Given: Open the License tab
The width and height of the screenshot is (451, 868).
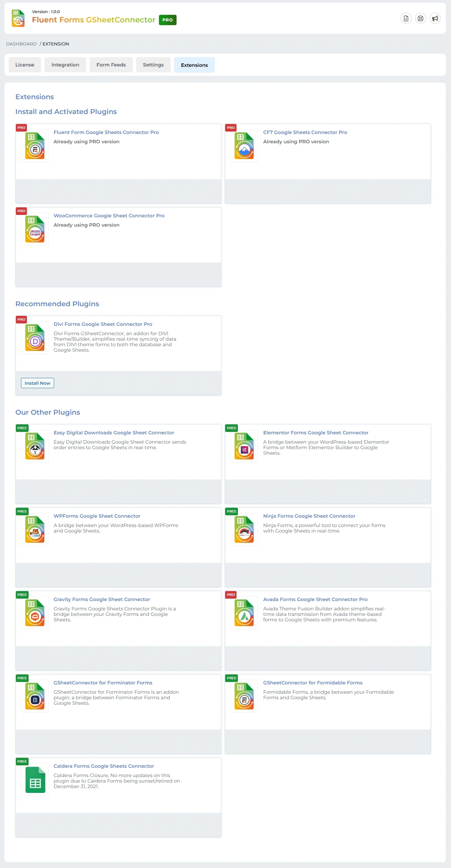Looking at the screenshot, I should [25, 65].
